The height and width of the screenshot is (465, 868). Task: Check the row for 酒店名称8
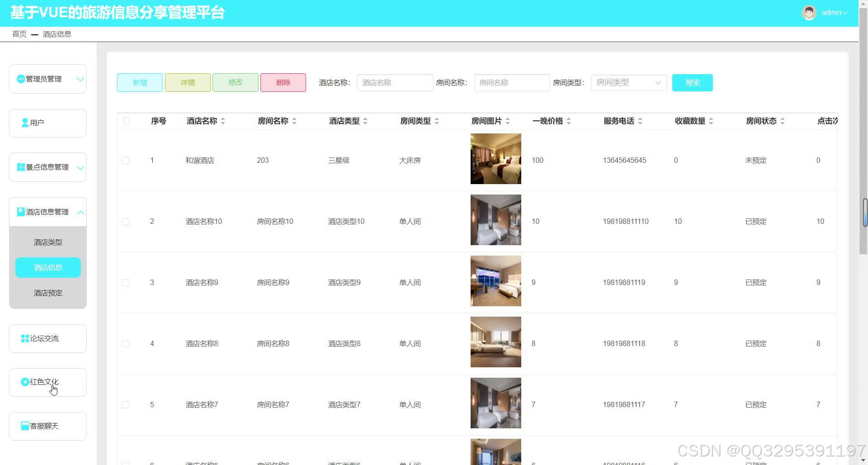[126, 344]
